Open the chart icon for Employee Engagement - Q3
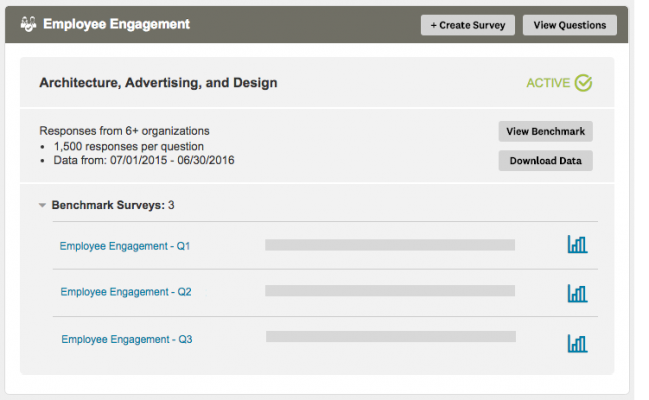 577,343
